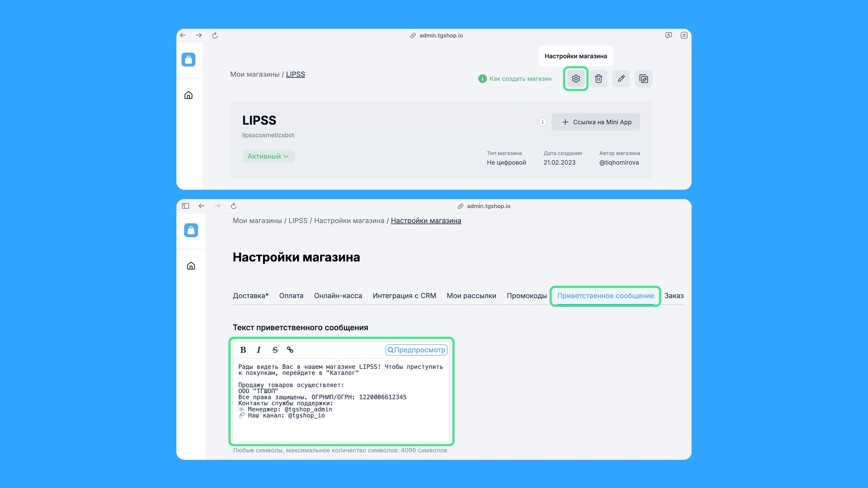Click the Ссылка на Mini App button
The image size is (868, 488).
point(596,122)
